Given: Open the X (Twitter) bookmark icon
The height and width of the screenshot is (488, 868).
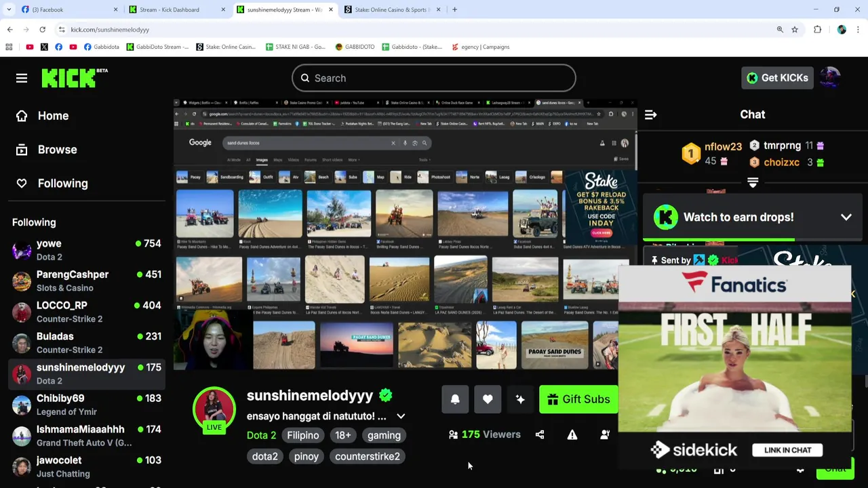Looking at the screenshot, I should pyautogui.click(x=44, y=47).
